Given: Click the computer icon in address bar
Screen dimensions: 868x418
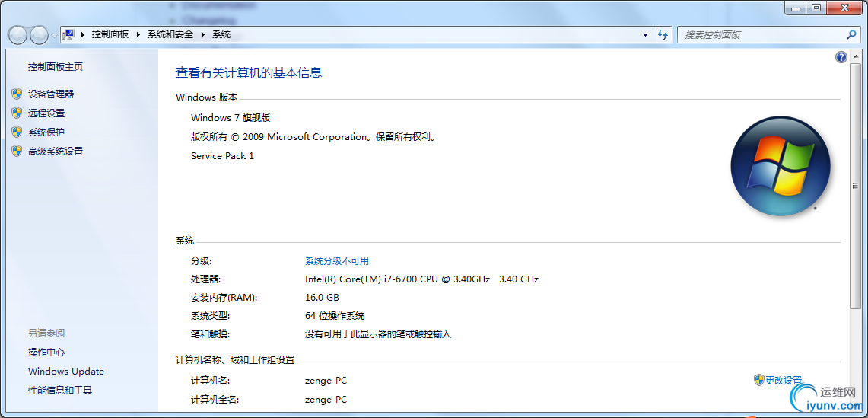Looking at the screenshot, I should [68, 34].
